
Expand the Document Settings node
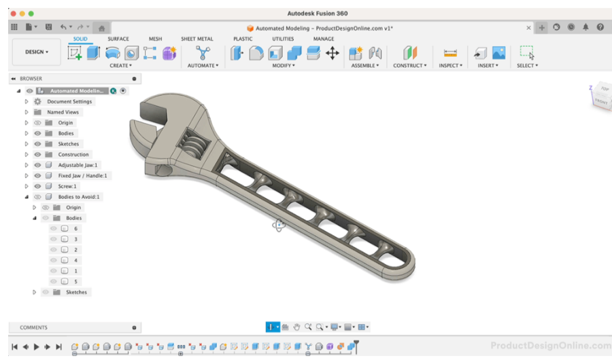(27, 101)
